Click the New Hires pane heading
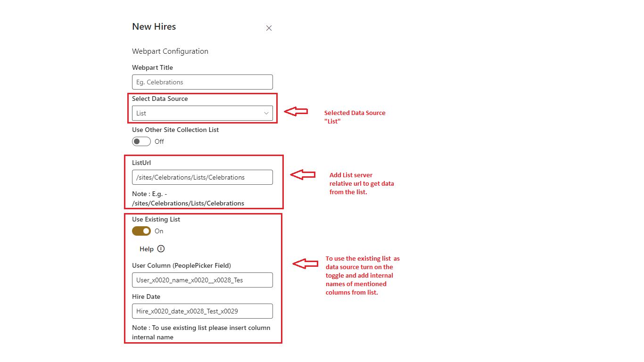644x362 pixels. tap(154, 27)
